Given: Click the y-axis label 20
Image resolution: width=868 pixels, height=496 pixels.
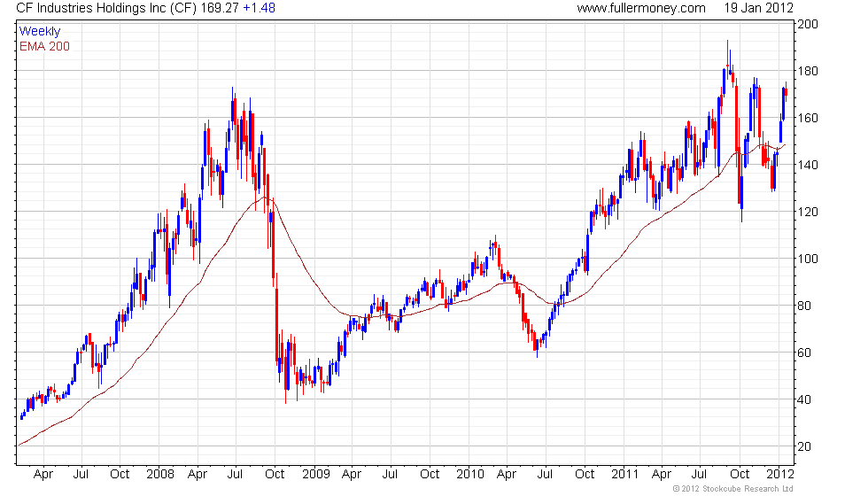Looking at the screenshot, I should click(804, 446).
